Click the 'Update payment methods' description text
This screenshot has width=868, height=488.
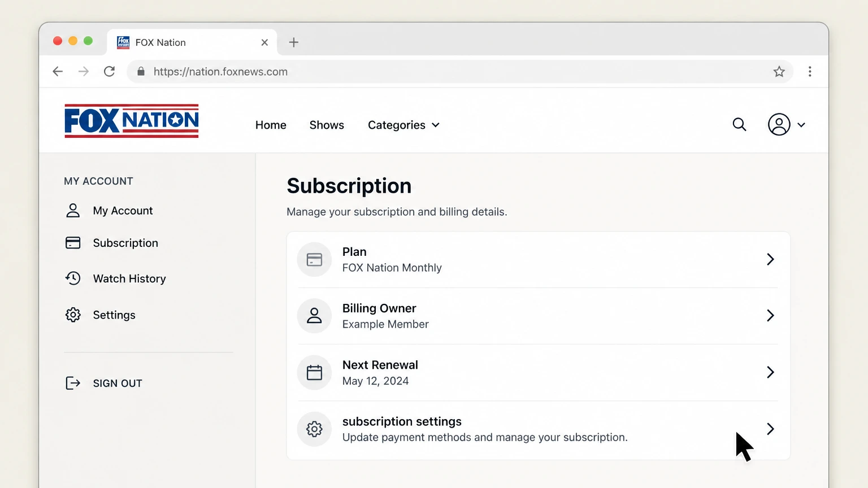coord(485,438)
